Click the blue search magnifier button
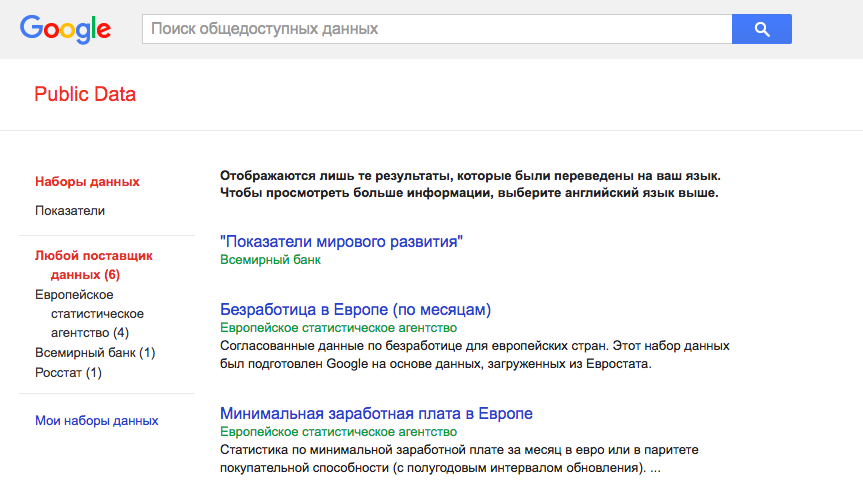863x494 pixels. point(762,29)
